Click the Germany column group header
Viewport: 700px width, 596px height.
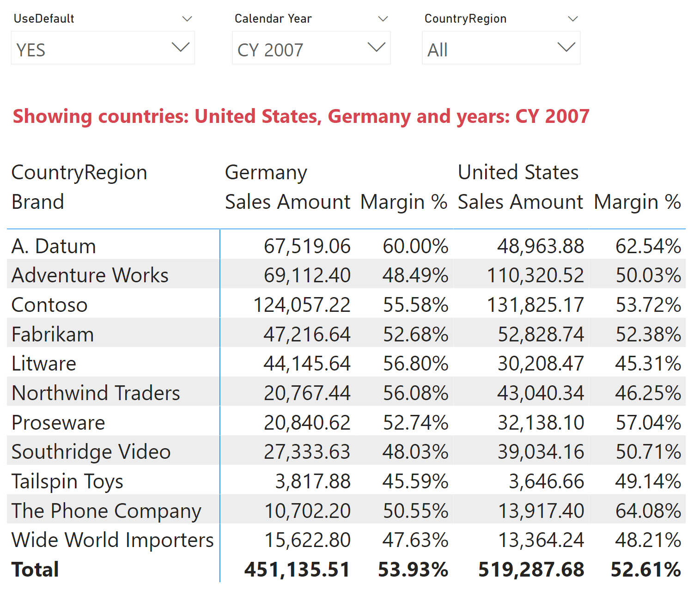pos(266,173)
